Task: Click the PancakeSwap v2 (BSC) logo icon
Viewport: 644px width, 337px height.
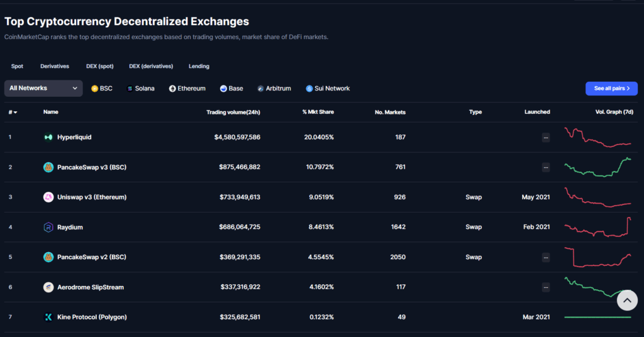Action: tap(48, 257)
